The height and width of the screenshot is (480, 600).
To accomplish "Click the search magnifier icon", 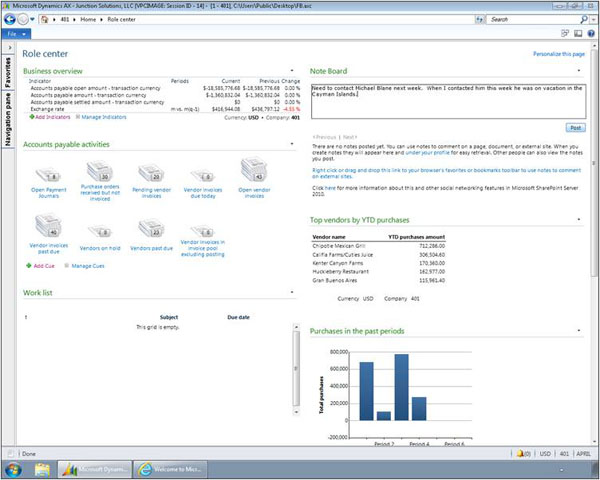I will pyautogui.click(x=584, y=19).
